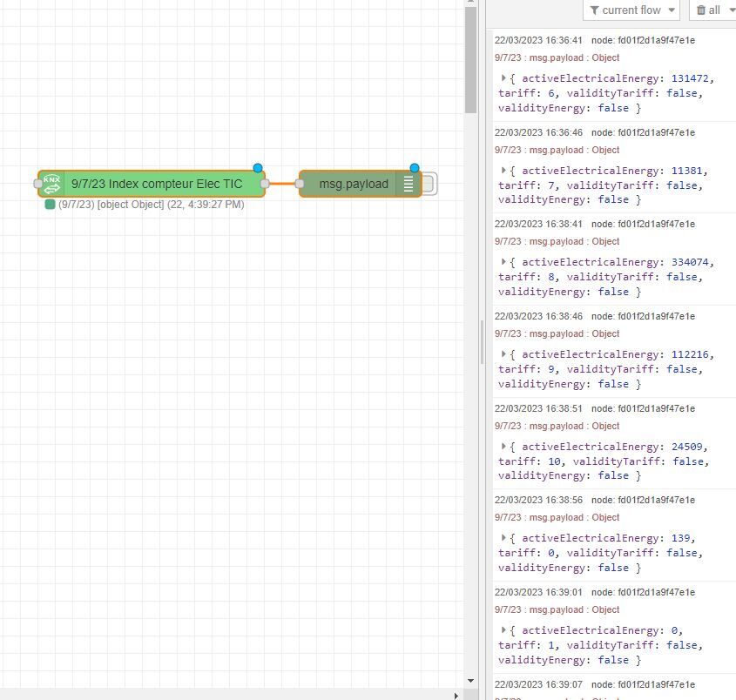Click the timestamp 22/03/2023 16:36:46
The image size is (736, 700).
click(x=538, y=133)
